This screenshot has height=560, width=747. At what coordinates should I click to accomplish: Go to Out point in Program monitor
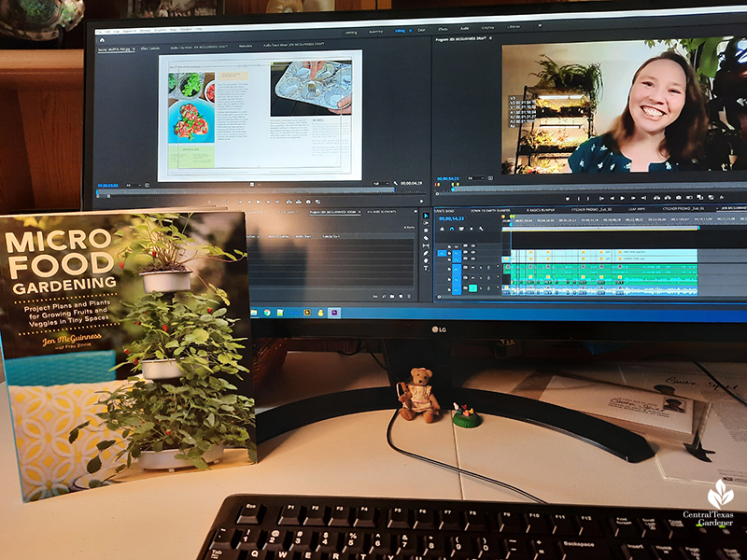coord(643,198)
